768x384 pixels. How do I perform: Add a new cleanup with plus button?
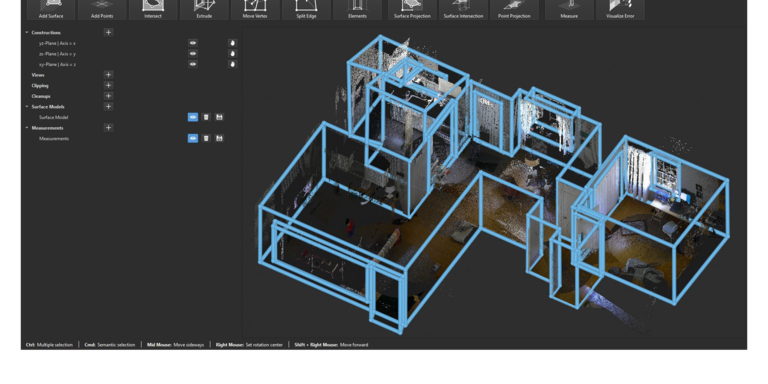[x=108, y=96]
